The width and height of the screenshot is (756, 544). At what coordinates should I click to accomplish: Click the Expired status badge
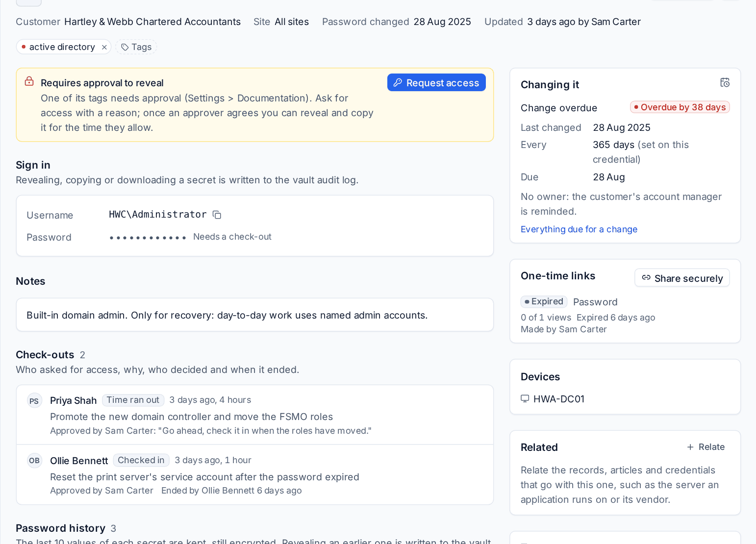pos(544,301)
